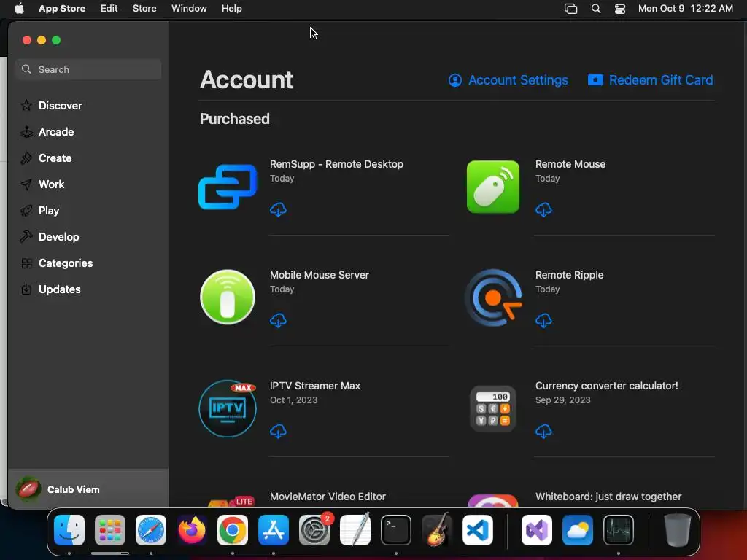The image size is (747, 560).
Task: Launch Google Chrome from the Dock
Action: tap(233, 530)
